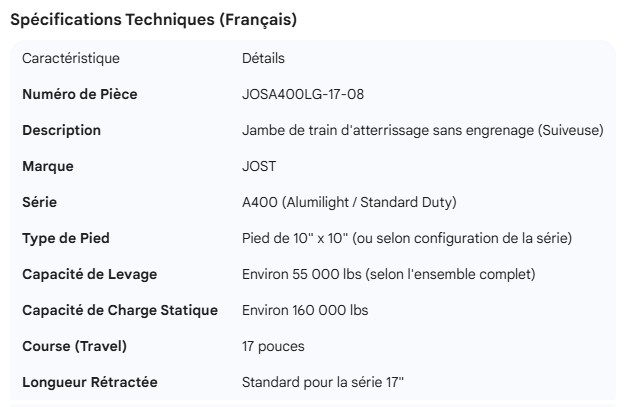Click the "Caractéristique" column header

pos(70,59)
